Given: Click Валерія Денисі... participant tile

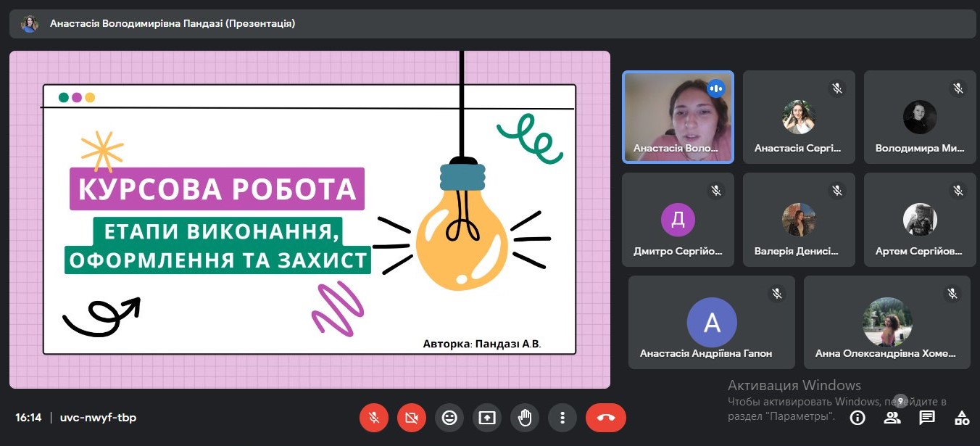Looking at the screenshot, I should coord(799,220).
